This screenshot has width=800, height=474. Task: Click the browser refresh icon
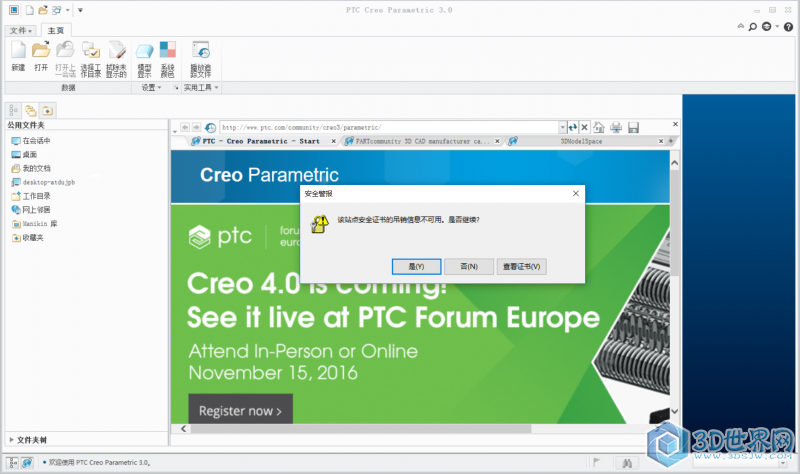(x=573, y=127)
